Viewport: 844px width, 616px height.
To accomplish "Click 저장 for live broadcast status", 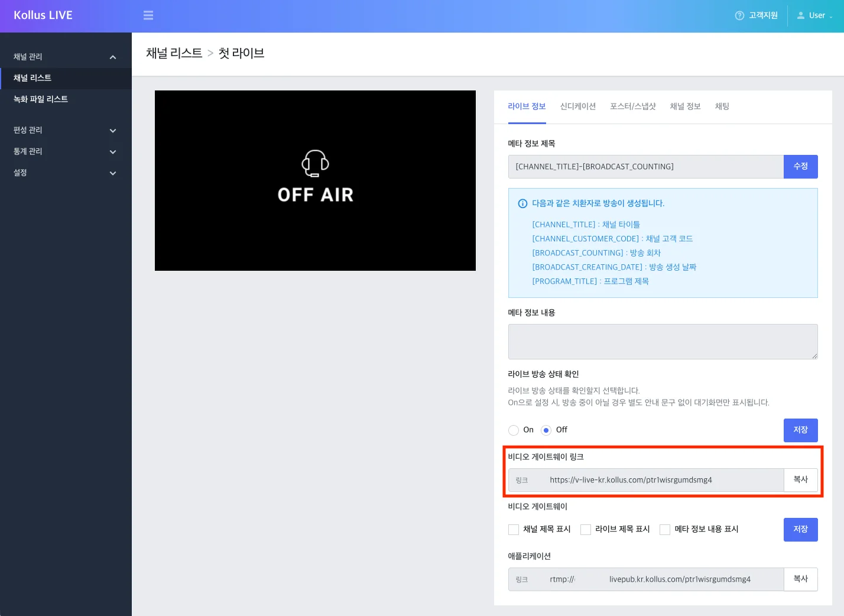I will 801,430.
